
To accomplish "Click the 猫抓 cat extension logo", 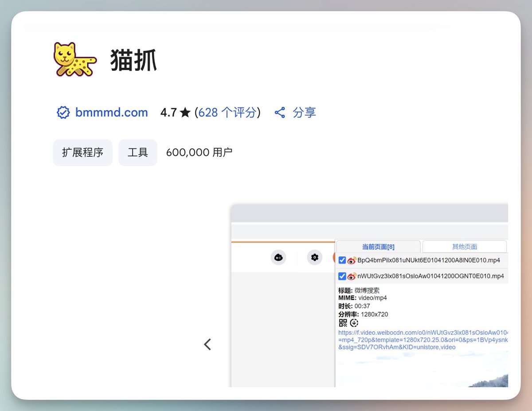I will pyautogui.click(x=75, y=59).
